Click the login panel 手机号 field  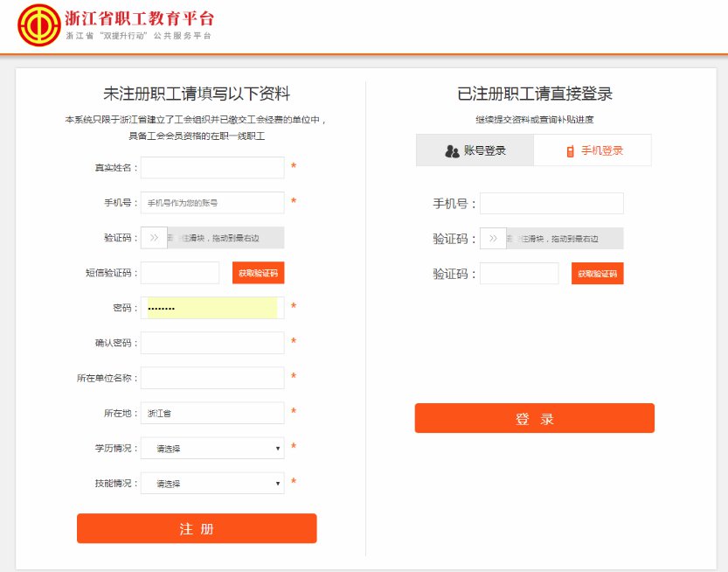[551, 204]
